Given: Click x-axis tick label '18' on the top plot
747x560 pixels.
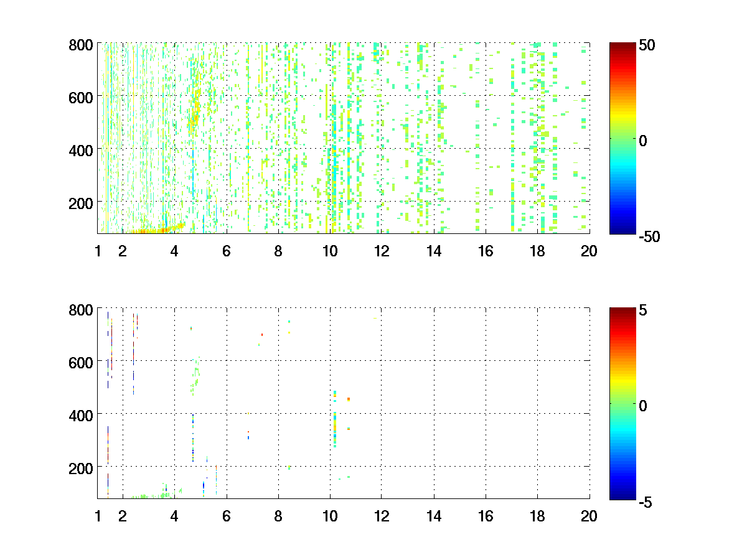Looking at the screenshot, I should coord(537,251).
